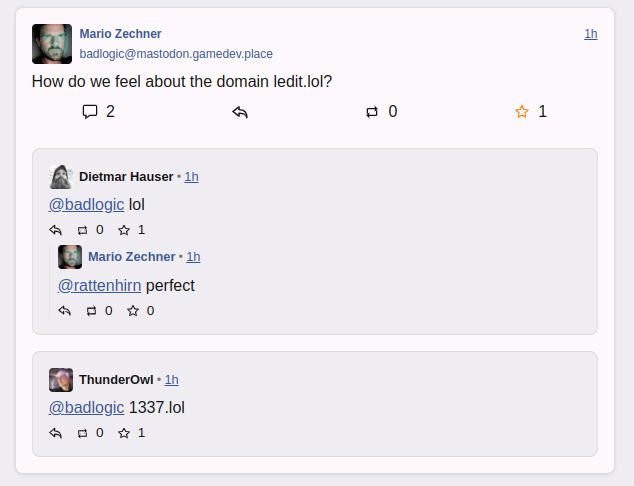The height and width of the screenshot is (486, 634).
Task: Toggle favorite star on Dietmar Hauser's comment
Action: point(124,230)
